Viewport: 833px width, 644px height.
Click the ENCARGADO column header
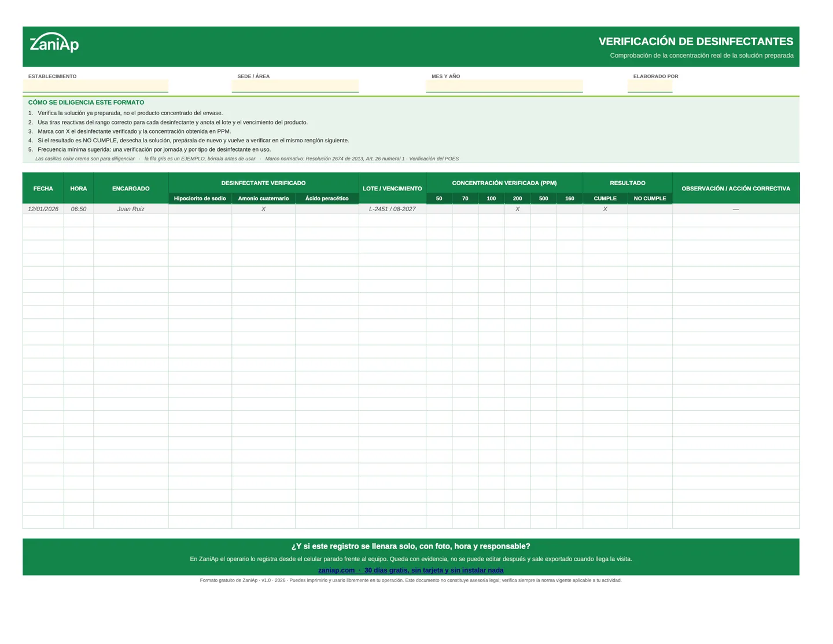click(x=131, y=189)
